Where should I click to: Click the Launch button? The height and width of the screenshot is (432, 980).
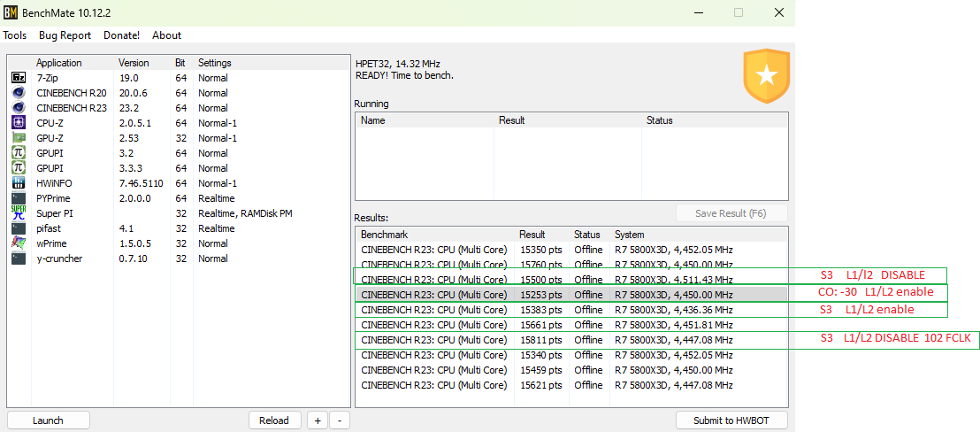48,420
